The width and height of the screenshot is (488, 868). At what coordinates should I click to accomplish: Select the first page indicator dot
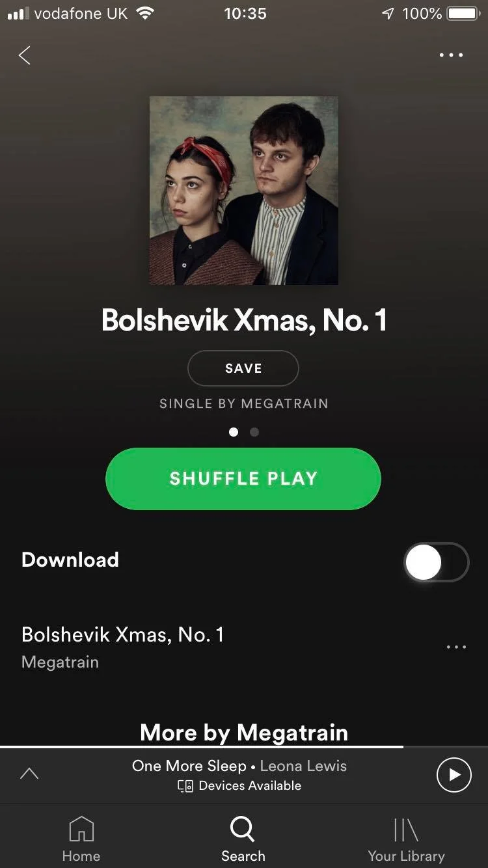point(234,431)
